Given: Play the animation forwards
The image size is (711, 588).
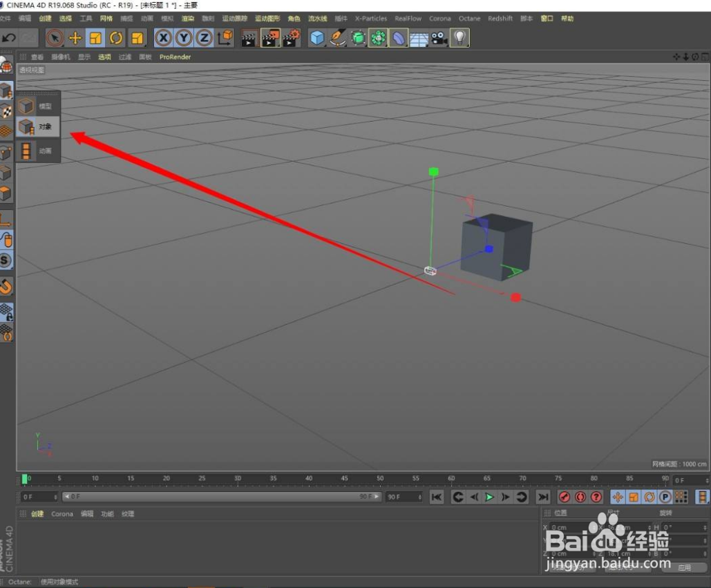Looking at the screenshot, I should point(489,497).
